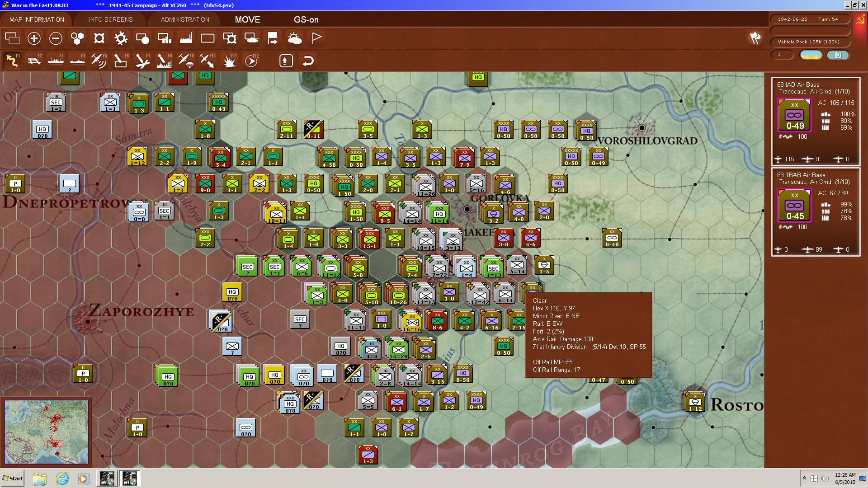Select the F8 Bomb city mode icon
The image size is (868, 488).
click(164, 61)
